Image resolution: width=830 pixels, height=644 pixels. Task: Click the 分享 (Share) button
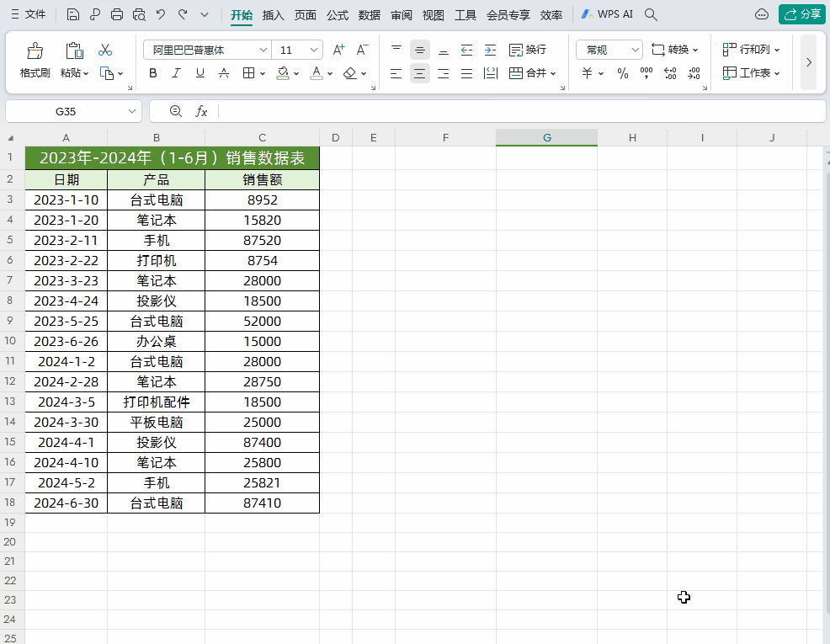point(801,14)
